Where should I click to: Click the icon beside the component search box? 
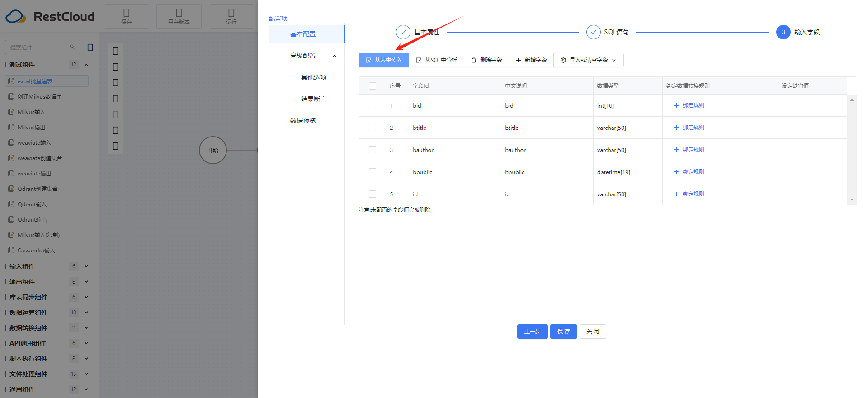90,47
